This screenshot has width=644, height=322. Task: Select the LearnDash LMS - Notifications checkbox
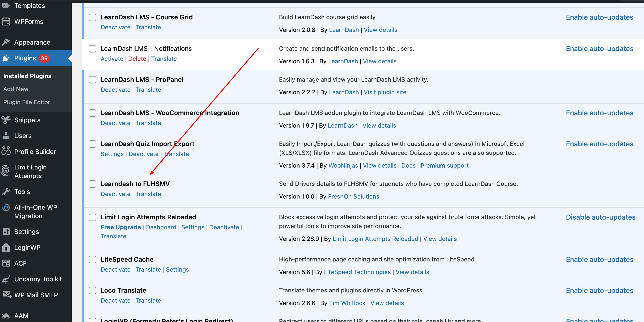tap(92, 49)
